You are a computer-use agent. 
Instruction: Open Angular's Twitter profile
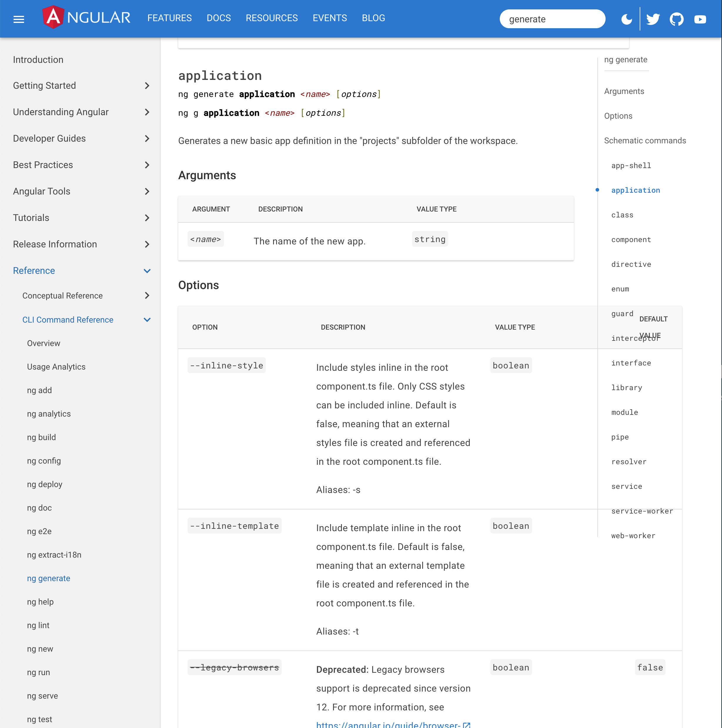653,19
